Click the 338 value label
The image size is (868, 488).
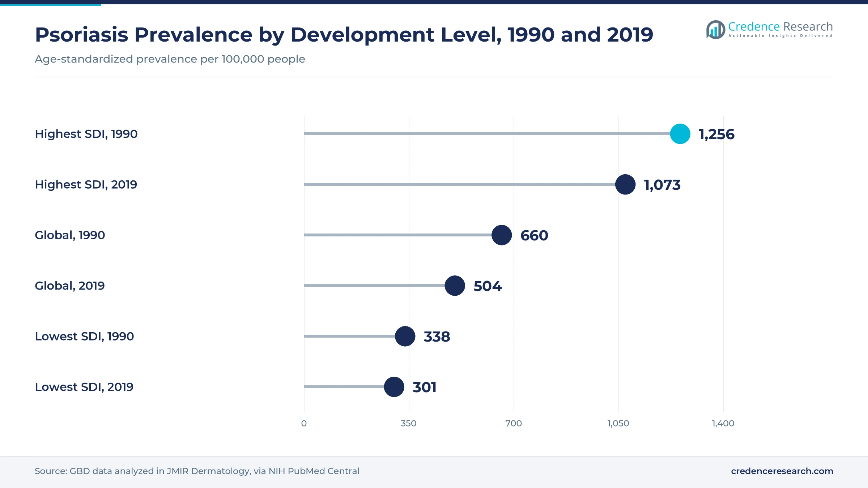tap(437, 337)
